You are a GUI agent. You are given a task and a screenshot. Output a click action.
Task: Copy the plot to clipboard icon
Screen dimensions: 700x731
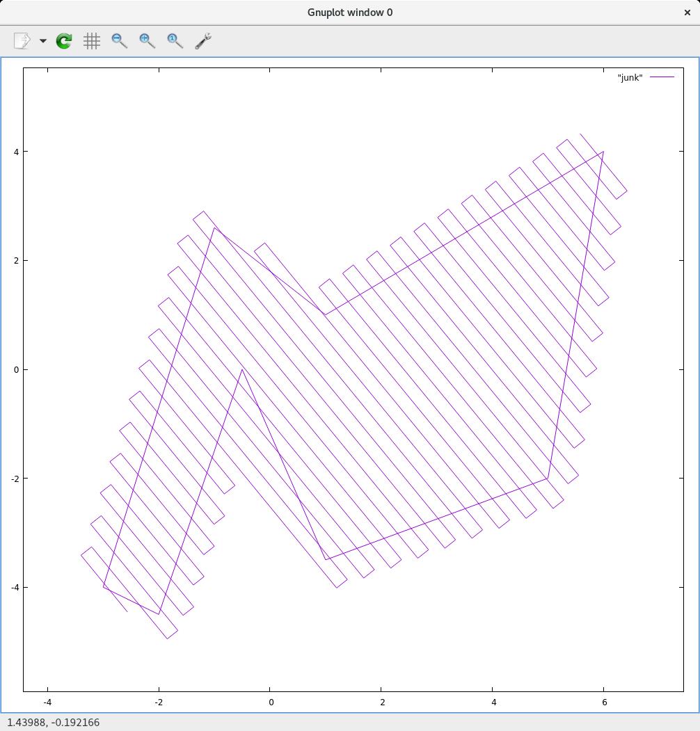point(22,41)
